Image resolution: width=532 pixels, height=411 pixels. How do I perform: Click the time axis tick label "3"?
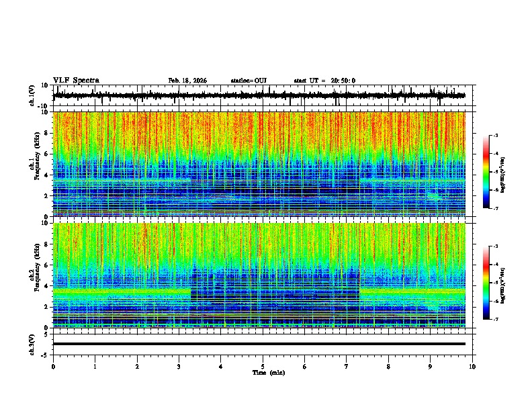click(179, 367)
